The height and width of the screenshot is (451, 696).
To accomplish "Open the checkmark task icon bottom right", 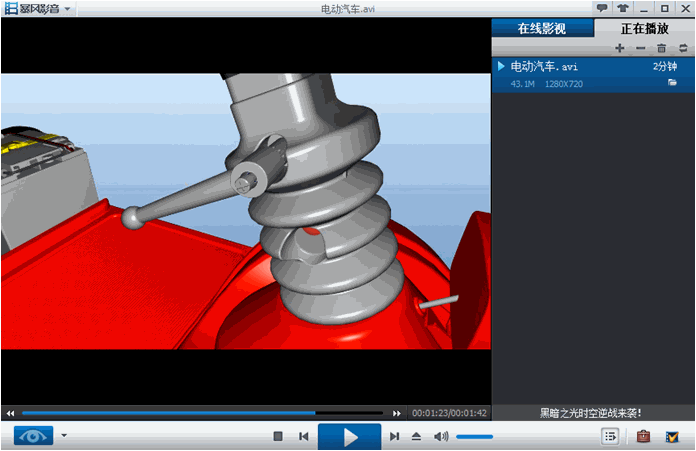I will (672, 437).
